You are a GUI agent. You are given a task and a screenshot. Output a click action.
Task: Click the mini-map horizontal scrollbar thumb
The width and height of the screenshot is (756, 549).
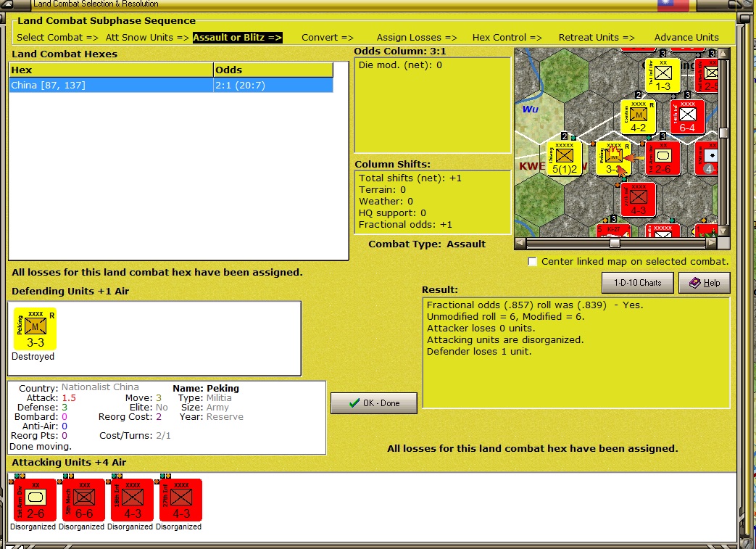pos(615,244)
